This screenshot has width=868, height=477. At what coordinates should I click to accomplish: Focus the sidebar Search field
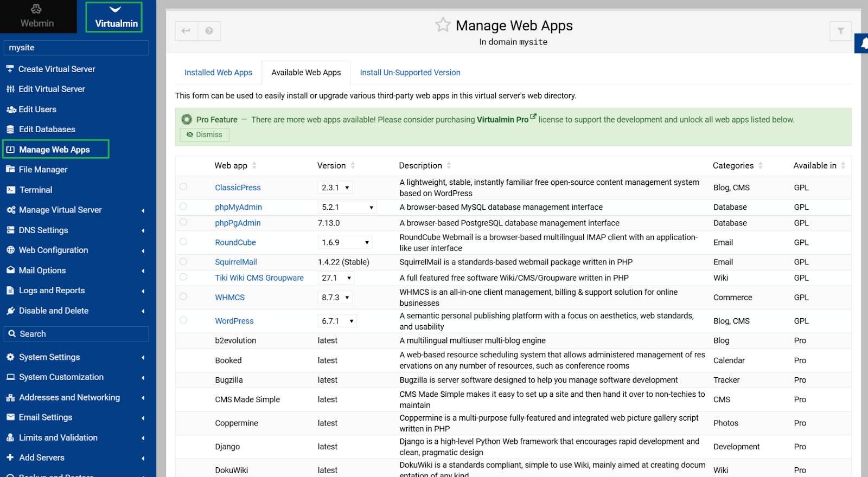click(76, 334)
